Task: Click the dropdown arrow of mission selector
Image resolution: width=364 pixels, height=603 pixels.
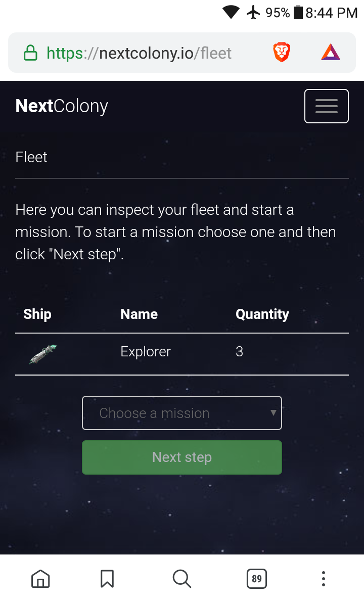Action: click(x=273, y=413)
